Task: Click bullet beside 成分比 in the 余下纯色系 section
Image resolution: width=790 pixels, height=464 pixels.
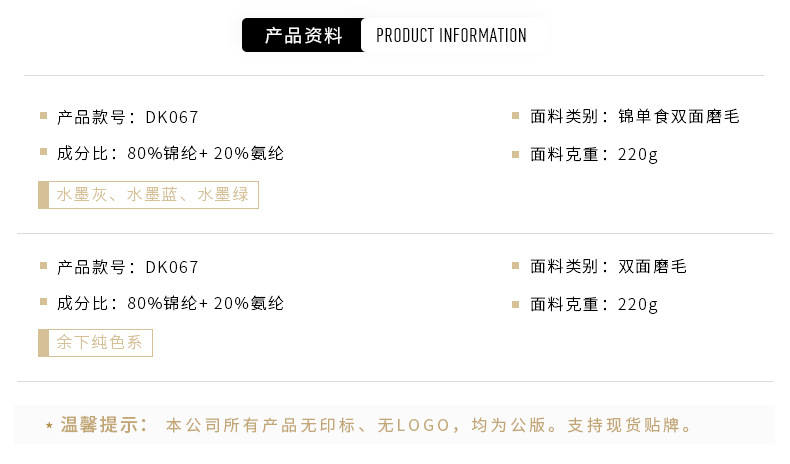Action: pos(43,301)
